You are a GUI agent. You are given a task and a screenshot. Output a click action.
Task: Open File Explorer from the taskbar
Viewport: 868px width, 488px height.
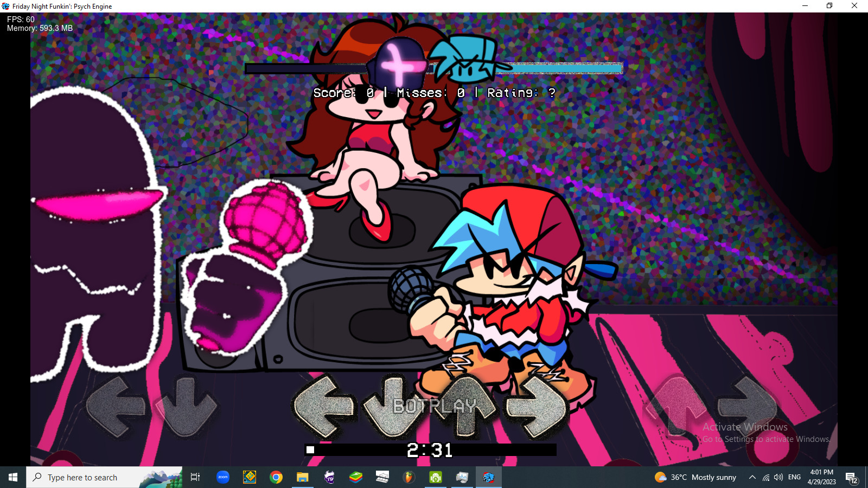click(302, 477)
